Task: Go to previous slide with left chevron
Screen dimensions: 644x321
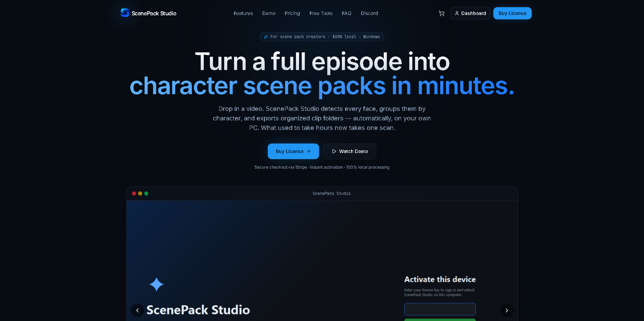Action: 137,310
